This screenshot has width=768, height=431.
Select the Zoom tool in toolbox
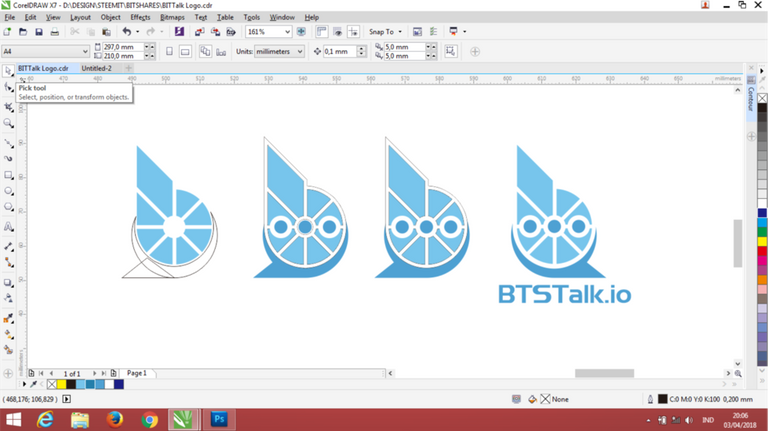click(x=9, y=123)
